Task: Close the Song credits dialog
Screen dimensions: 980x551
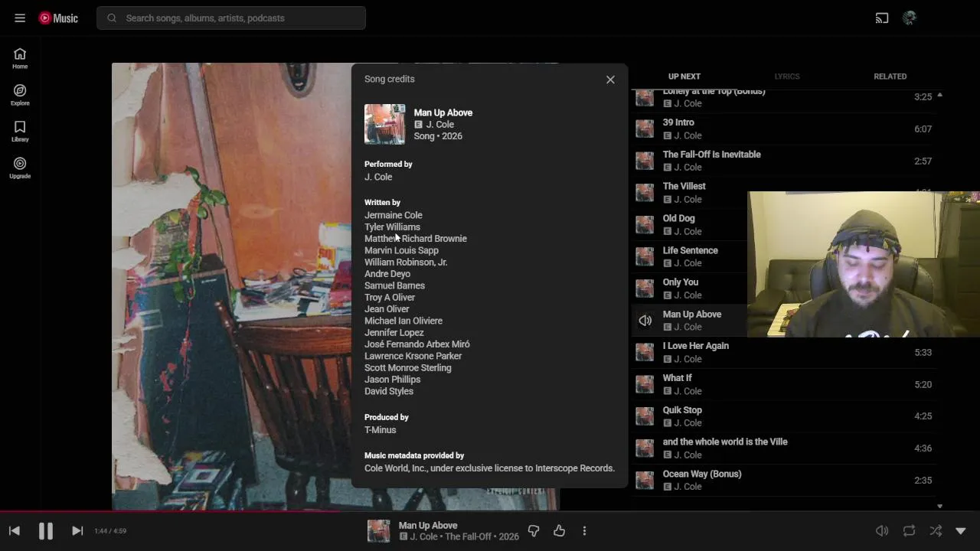Action: coord(610,80)
